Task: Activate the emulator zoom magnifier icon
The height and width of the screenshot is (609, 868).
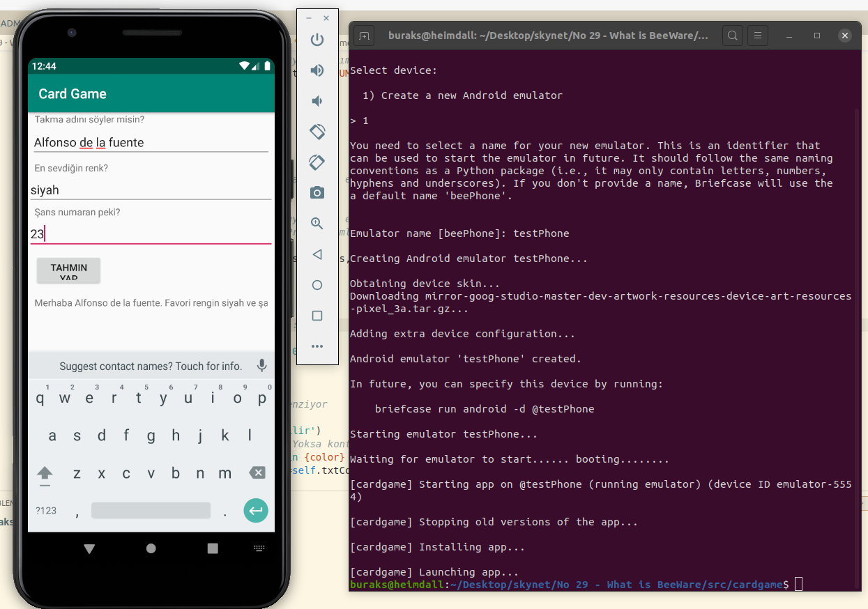Action: point(317,224)
